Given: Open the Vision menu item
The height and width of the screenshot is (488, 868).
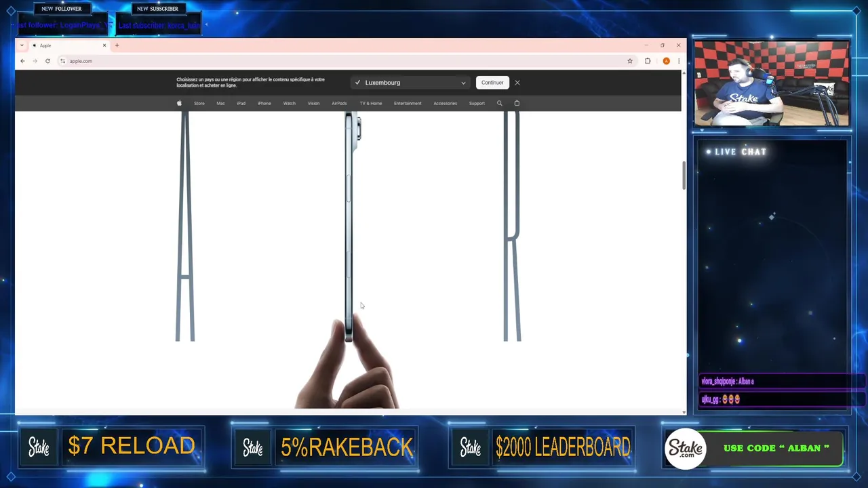Looking at the screenshot, I should (313, 104).
